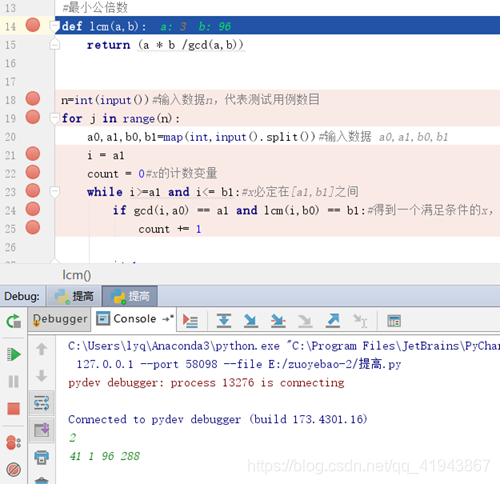
Task: Click line number 20 in the gutter
Action: pos(10,137)
